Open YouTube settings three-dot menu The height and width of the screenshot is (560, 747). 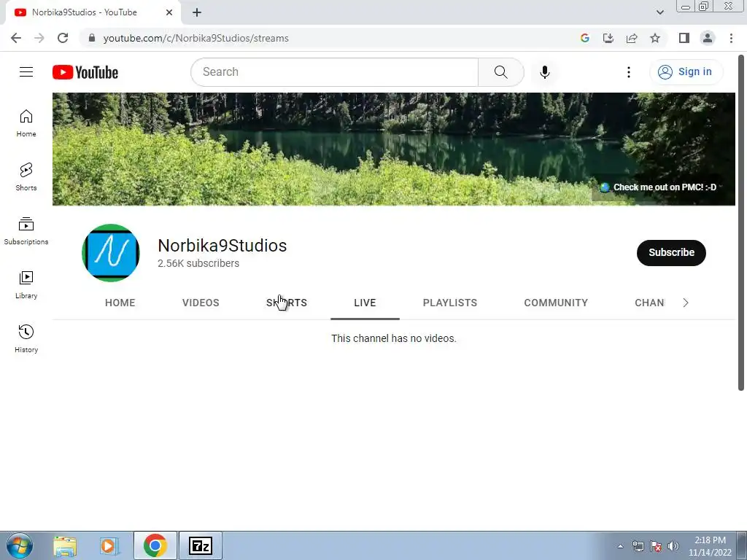point(629,72)
